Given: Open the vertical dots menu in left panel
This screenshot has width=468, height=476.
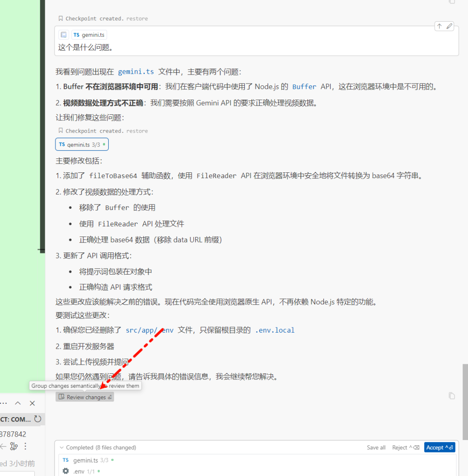Looking at the screenshot, I should pos(26,446).
